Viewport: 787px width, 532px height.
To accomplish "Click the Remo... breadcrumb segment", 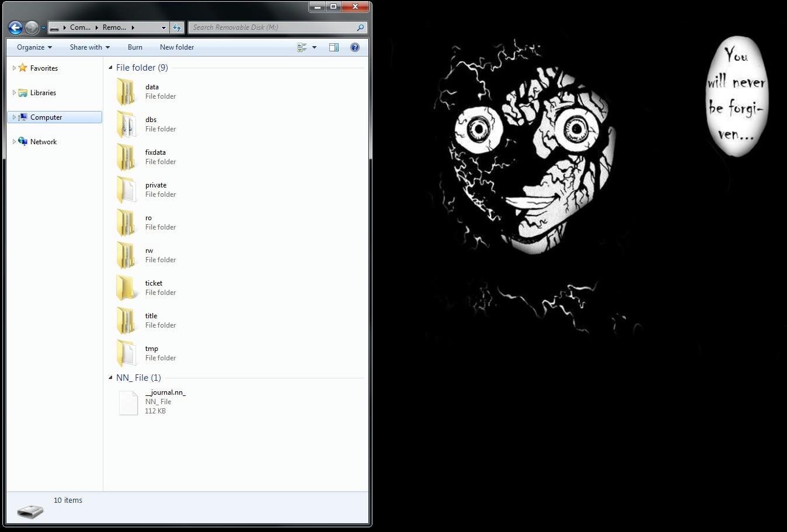I will click(x=114, y=27).
